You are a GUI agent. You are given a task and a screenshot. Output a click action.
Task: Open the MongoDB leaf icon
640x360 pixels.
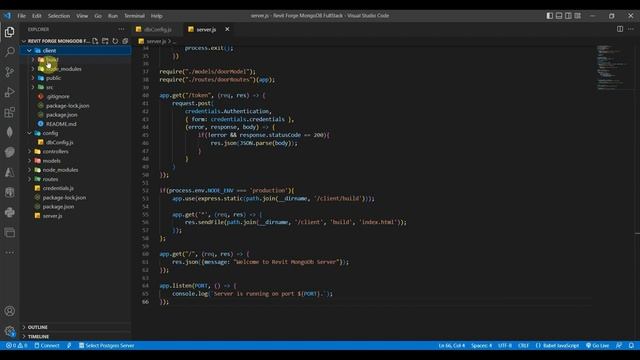coord(9,132)
